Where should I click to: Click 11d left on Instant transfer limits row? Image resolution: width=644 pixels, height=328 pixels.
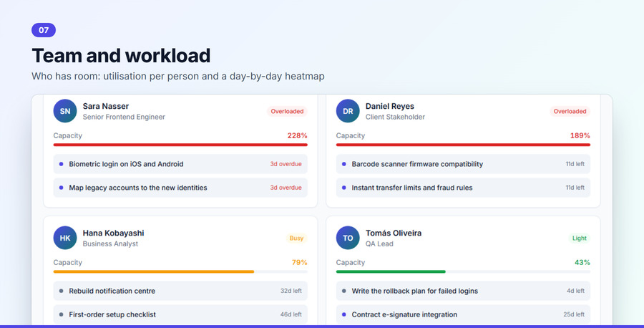(575, 188)
